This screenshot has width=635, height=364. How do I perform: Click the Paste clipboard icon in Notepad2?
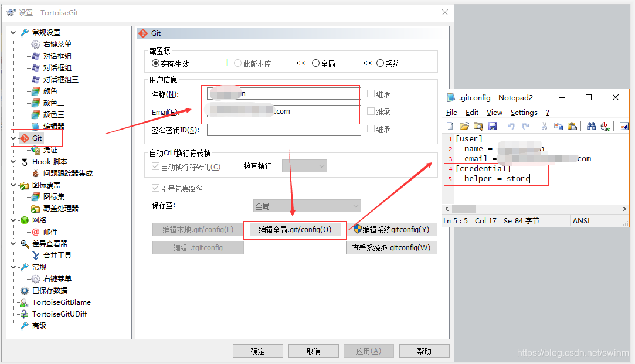(572, 127)
